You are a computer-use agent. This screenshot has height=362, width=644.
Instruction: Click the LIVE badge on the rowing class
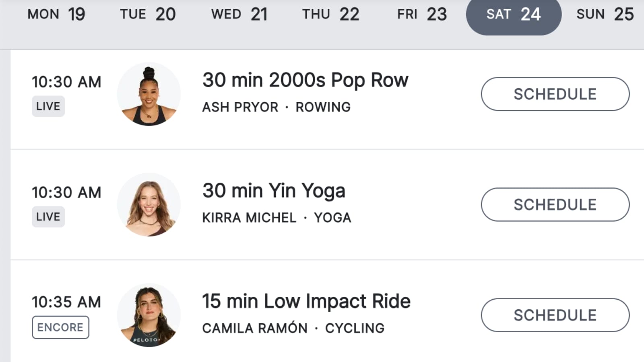[48, 106]
